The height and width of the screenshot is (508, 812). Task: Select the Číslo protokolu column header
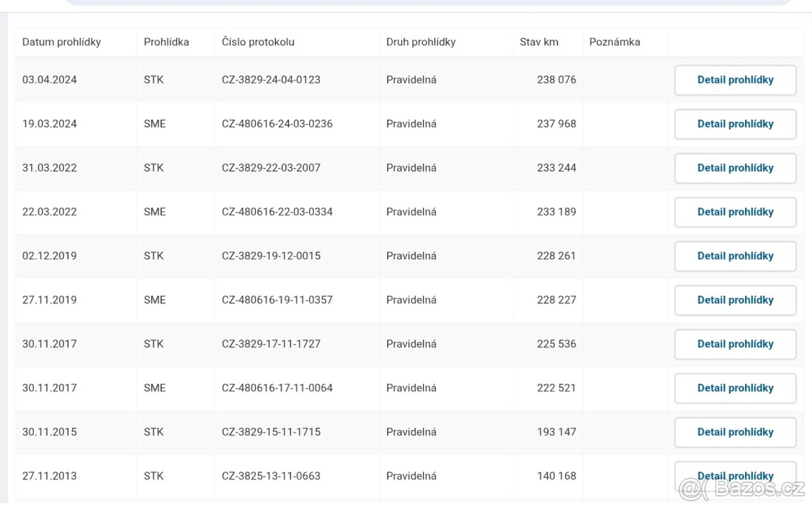point(258,42)
